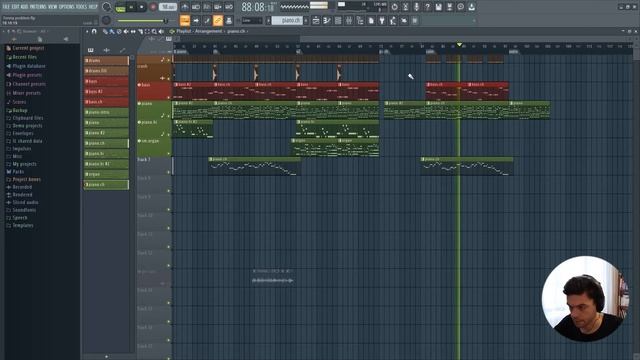Open the snap 'Line' dropdown
Viewport: 640px width, 360px height.
click(252, 20)
